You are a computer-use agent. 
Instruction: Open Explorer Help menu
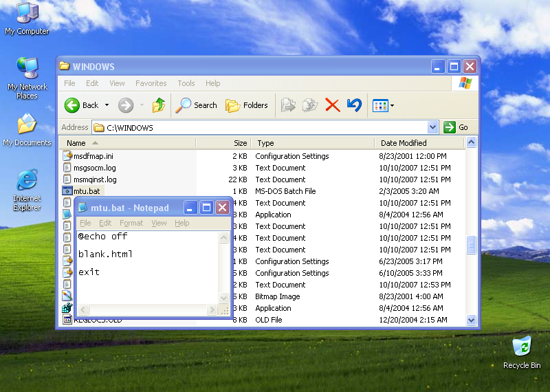point(212,83)
